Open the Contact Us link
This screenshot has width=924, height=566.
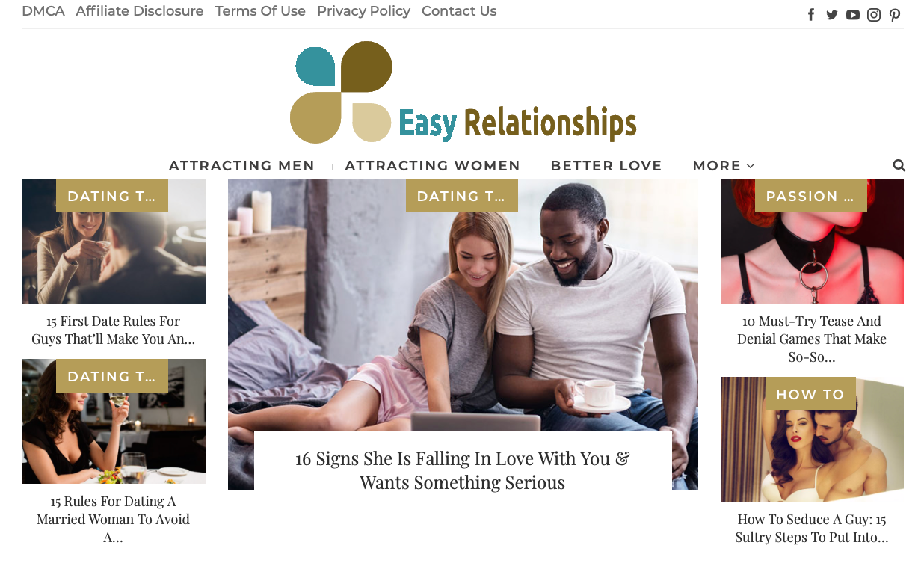coord(459,11)
